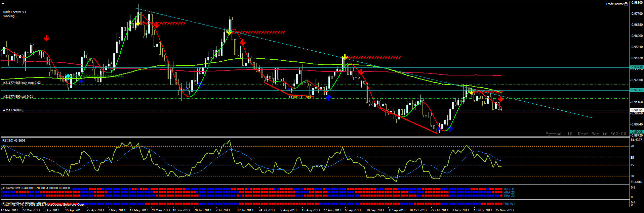Click the cyan up arrow near the April 2013 low
Viewport: 644px width, 213px height.
click(x=68, y=76)
